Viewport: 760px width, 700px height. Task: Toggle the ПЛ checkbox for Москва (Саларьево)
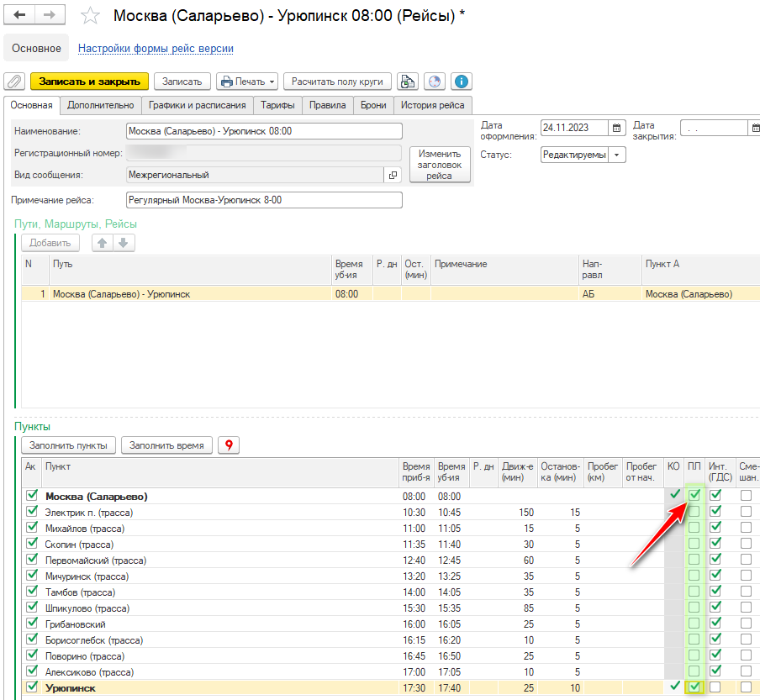click(x=694, y=496)
